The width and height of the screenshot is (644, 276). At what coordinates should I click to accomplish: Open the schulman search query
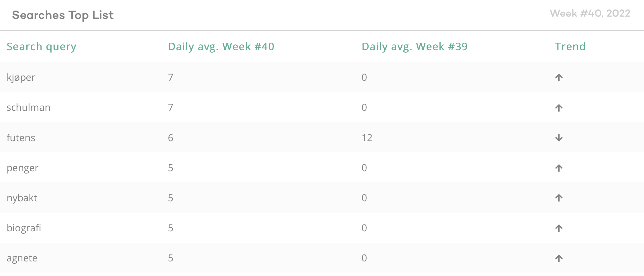pos(28,108)
